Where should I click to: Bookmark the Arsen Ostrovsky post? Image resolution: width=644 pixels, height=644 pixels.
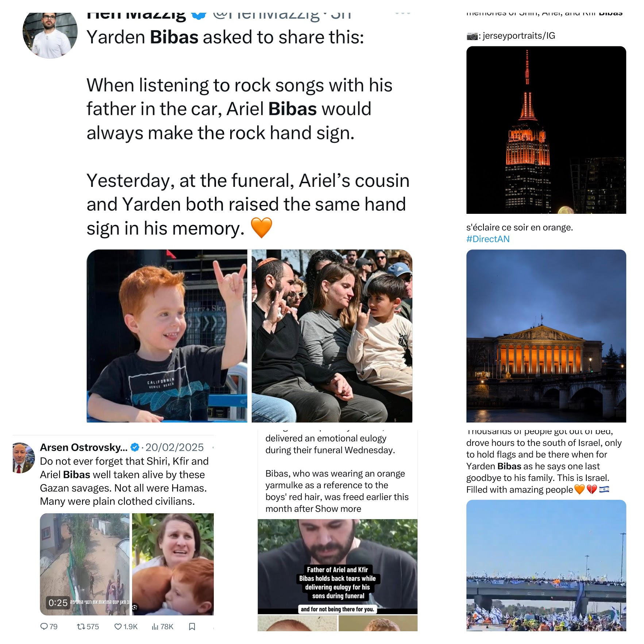pyautogui.click(x=192, y=626)
